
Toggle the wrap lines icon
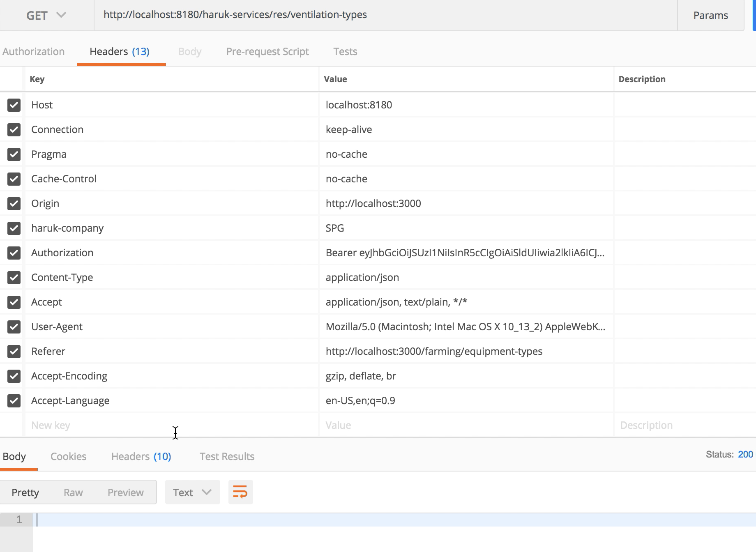click(240, 492)
